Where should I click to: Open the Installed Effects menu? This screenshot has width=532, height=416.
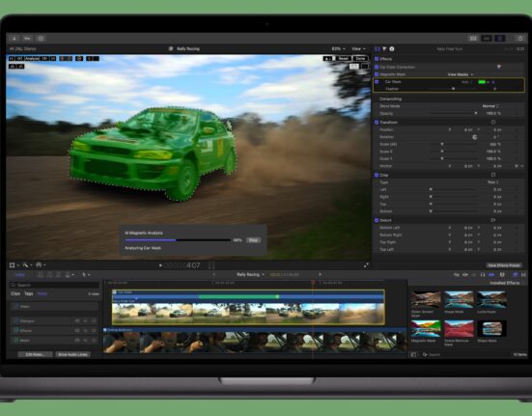506,283
